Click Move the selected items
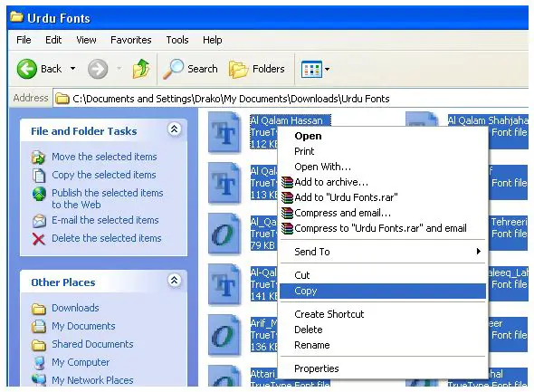The height and width of the screenshot is (392, 534). [104, 157]
